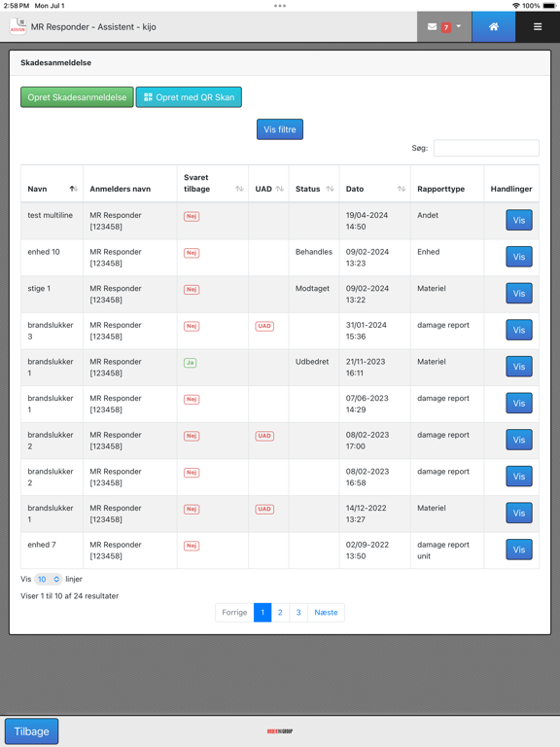Image resolution: width=560 pixels, height=747 pixels.
Task: View the enhed 10 report
Action: pyautogui.click(x=518, y=257)
